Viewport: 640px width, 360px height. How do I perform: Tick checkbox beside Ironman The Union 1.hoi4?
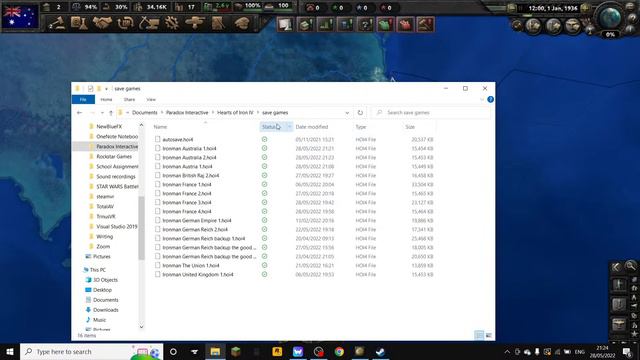click(x=158, y=265)
